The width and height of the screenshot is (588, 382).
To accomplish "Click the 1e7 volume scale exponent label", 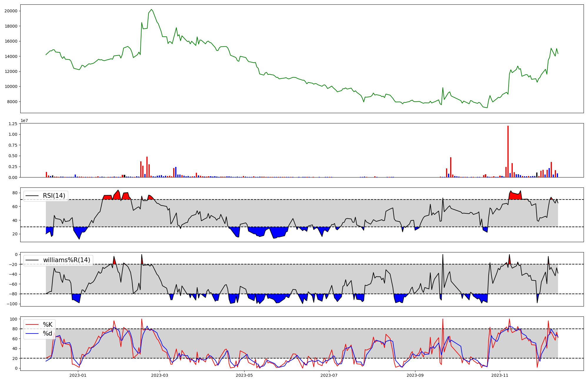I will (x=24, y=120).
